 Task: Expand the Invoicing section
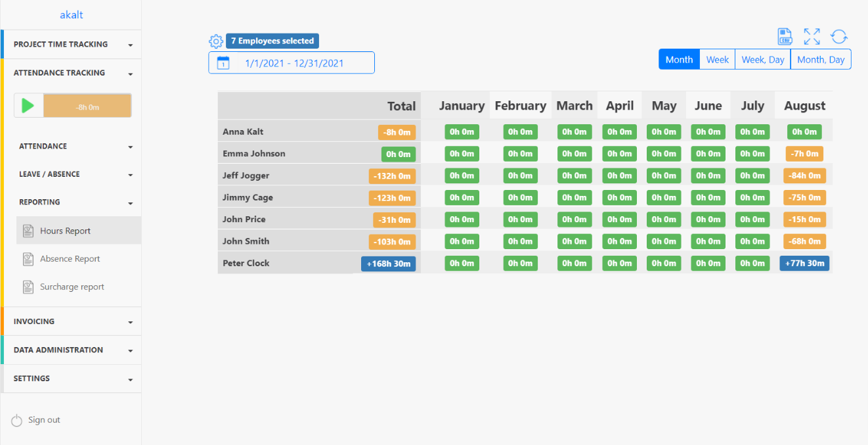(x=71, y=322)
